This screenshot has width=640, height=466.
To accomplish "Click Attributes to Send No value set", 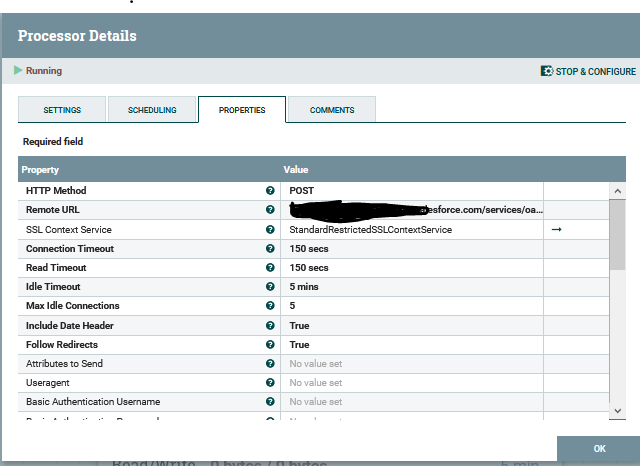I will tap(316, 364).
